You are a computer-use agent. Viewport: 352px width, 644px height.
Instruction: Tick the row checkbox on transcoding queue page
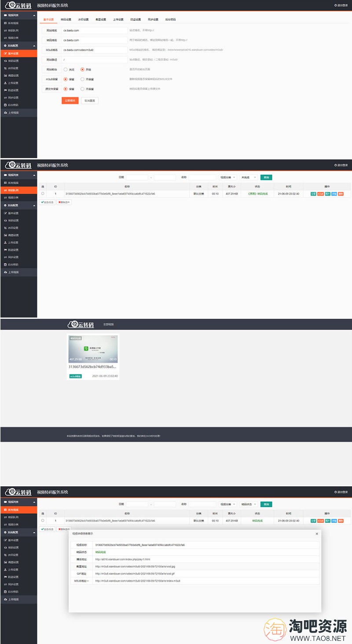tap(43, 194)
